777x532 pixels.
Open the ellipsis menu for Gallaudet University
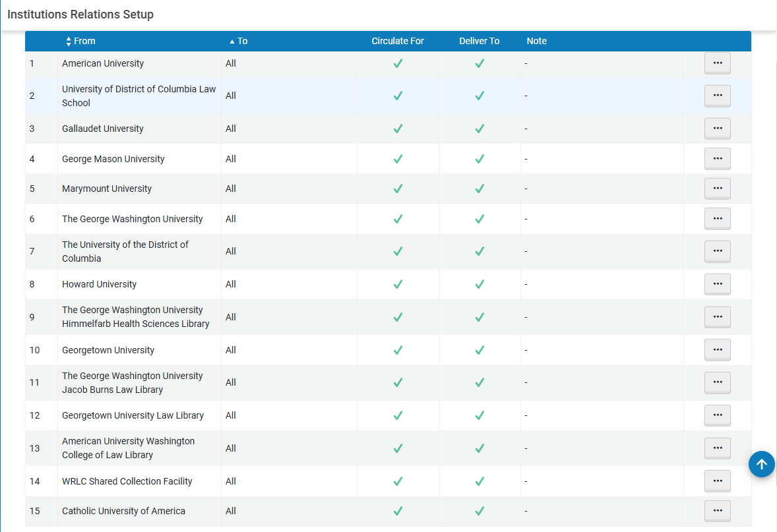click(717, 129)
